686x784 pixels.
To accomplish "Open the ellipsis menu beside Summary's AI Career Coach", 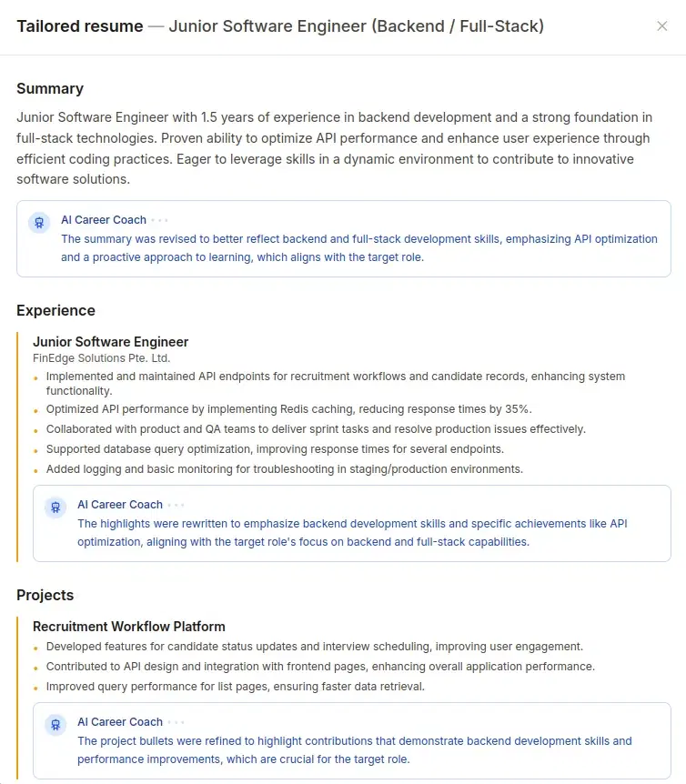I will [x=160, y=219].
